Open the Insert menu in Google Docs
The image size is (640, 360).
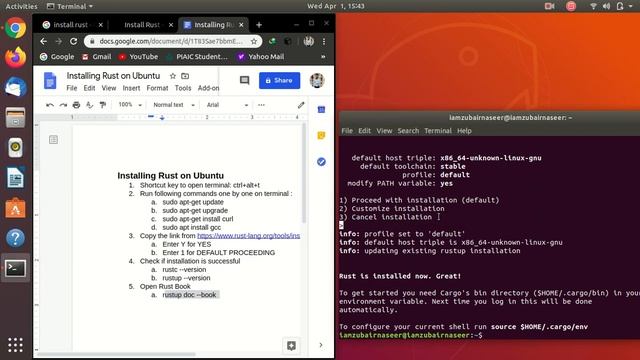[x=131, y=88]
